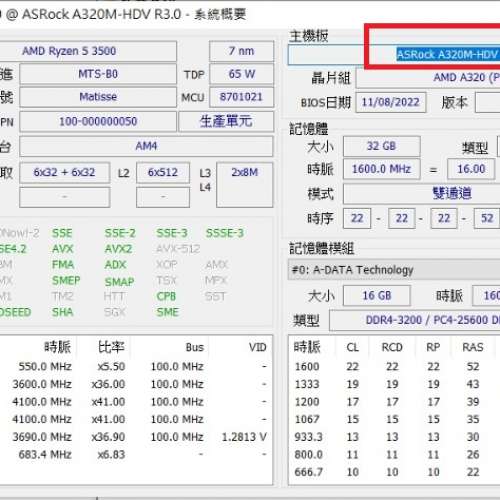The image size is (500, 500).
Task: Click the x36.90 ratio value
Action: coord(108,437)
